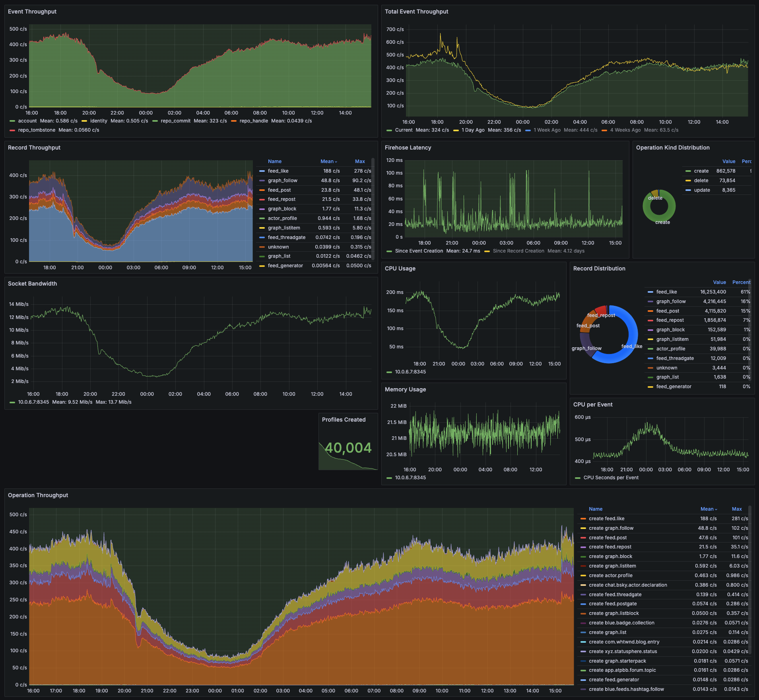Hide the identity series in Event Throughput
This screenshot has height=700, width=759.
pos(98,121)
